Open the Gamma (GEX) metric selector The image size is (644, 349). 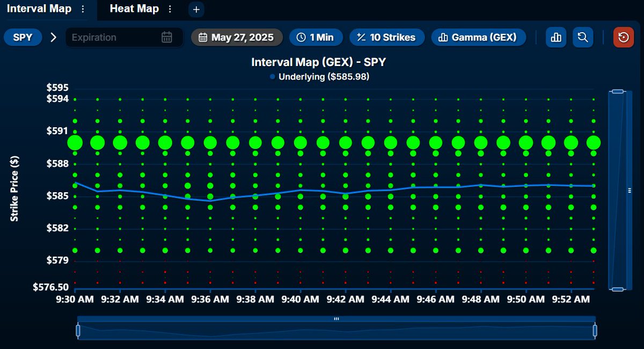(x=478, y=38)
